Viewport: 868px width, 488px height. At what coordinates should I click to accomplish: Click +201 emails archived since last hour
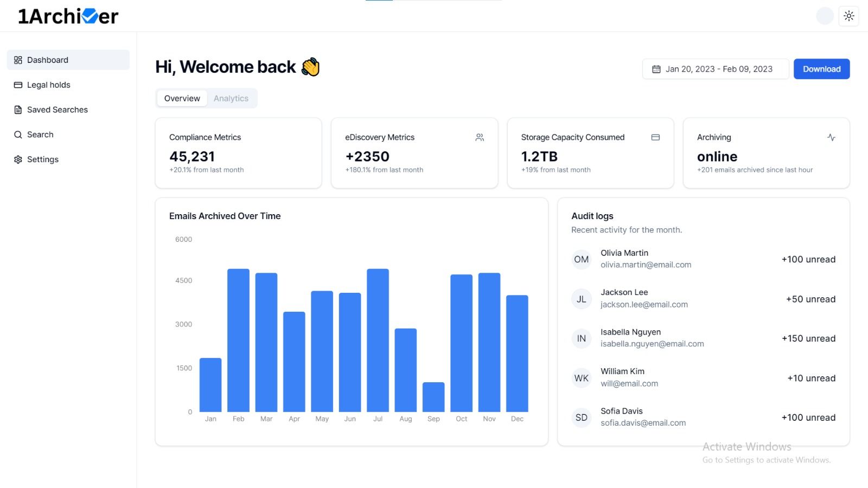[755, 170]
